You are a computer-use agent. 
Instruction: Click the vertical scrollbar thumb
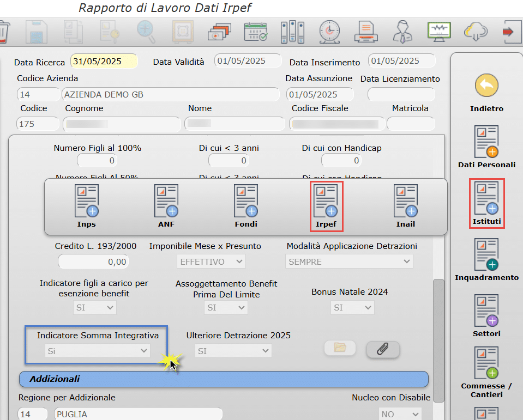[x=438, y=340]
